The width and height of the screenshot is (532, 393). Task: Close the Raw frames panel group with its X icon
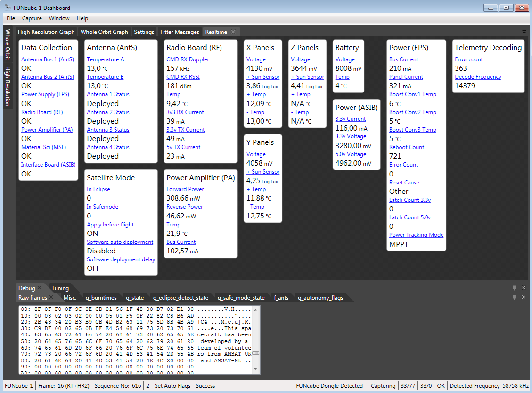pyautogui.click(x=524, y=297)
